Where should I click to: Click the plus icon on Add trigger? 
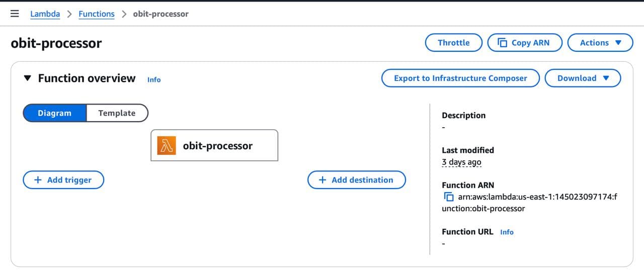(x=38, y=180)
